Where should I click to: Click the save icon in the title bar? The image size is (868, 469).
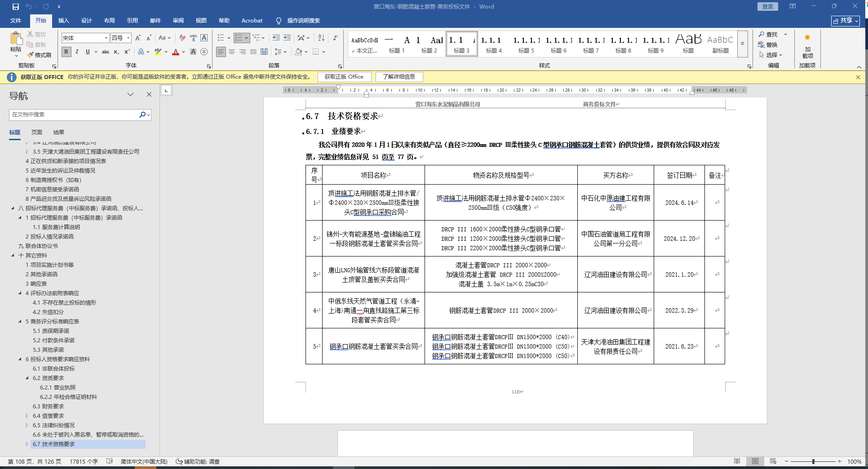coord(16,7)
